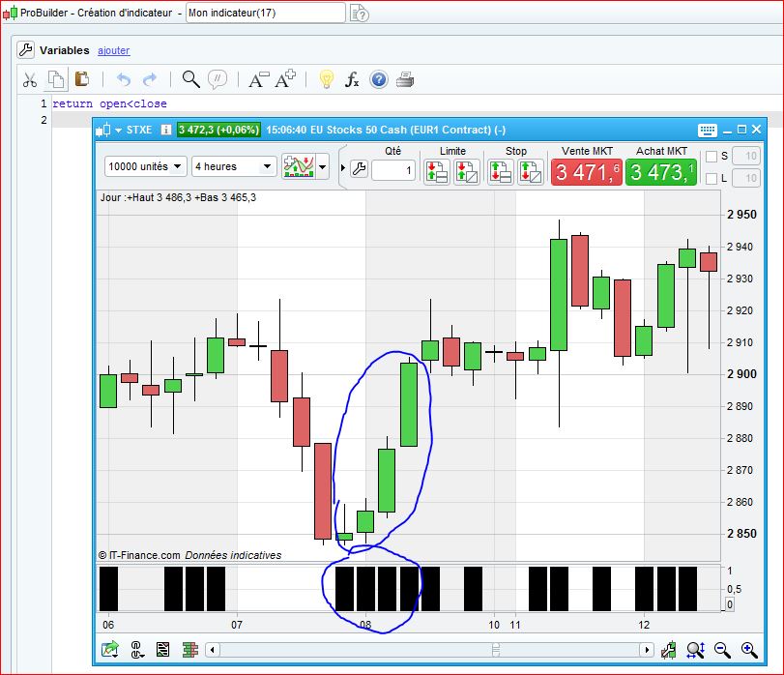This screenshot has width=784, height=675.
Task: Open the 4 heures timeframe dropdown
Action: pyautogui.click(x=234, y=166)
